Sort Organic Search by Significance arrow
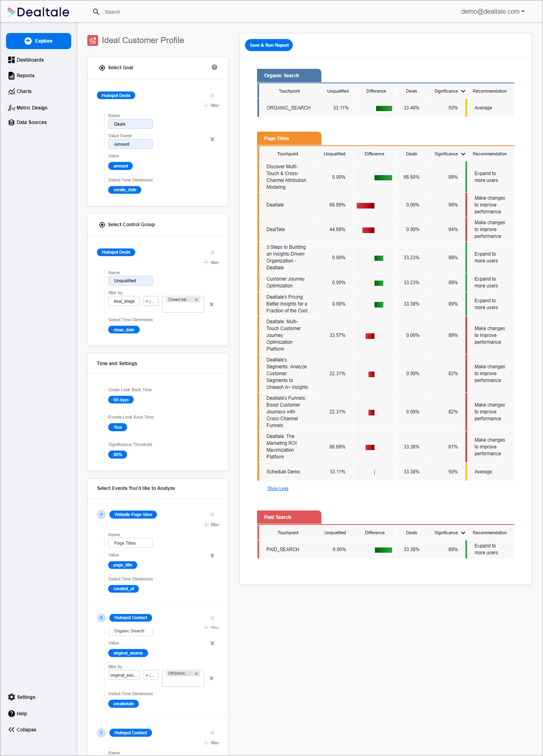 point(463,91)
